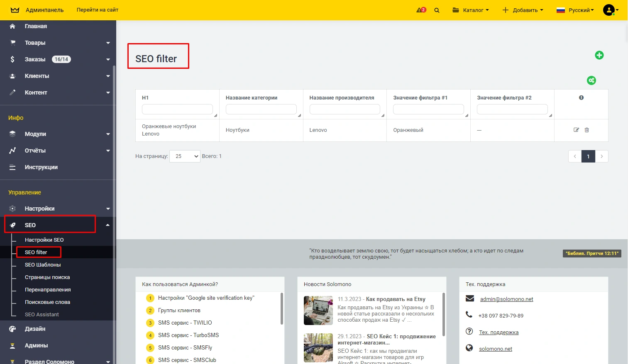The image size is (628, 364).
Task: Open the notifications alert icon
Action: pyautogui.click(x=421, y=10)
